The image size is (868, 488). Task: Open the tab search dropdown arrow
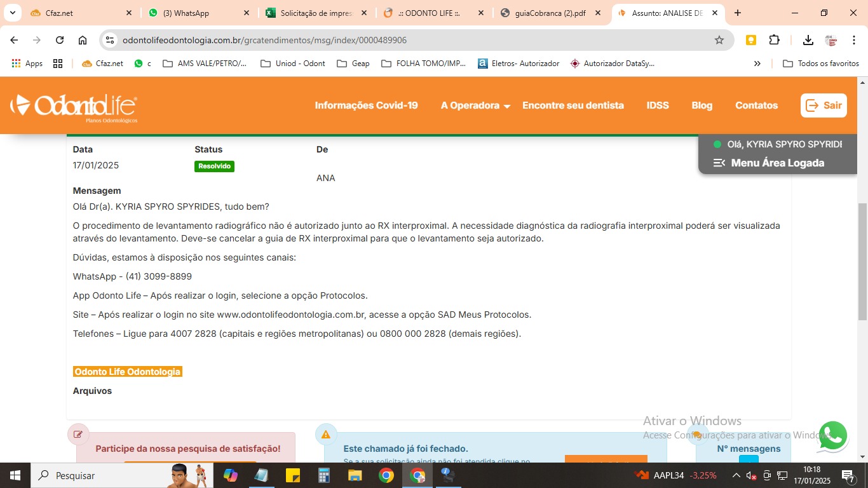pyautogui.click(x=12, y=13)
